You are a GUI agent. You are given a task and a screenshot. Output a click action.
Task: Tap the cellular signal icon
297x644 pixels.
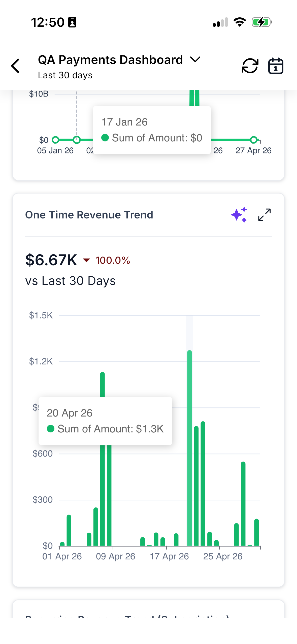(x=220, y=22)
